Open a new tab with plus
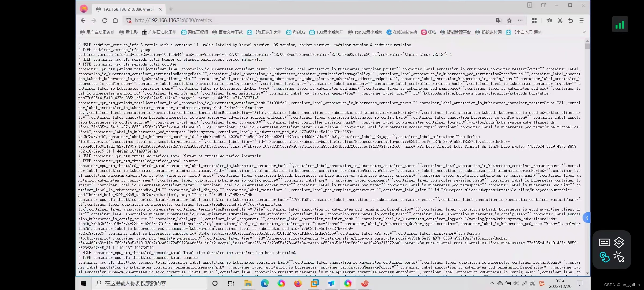 tap(171, 9)
